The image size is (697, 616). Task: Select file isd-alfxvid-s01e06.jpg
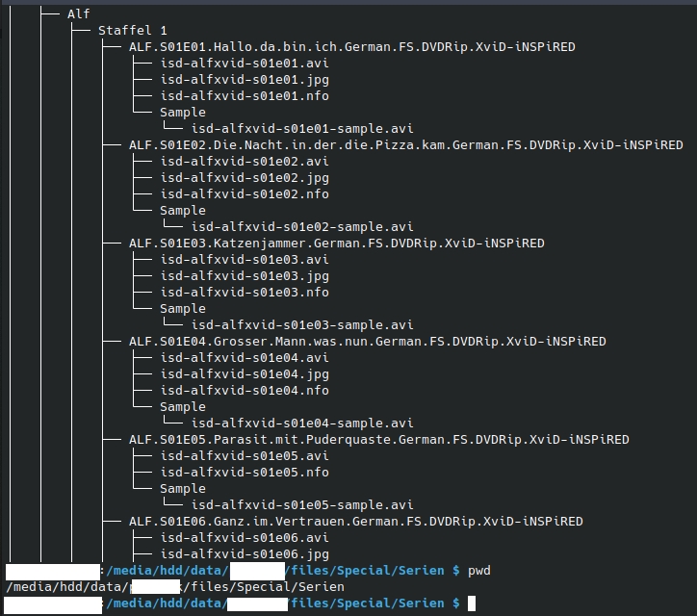click(245, 554)
